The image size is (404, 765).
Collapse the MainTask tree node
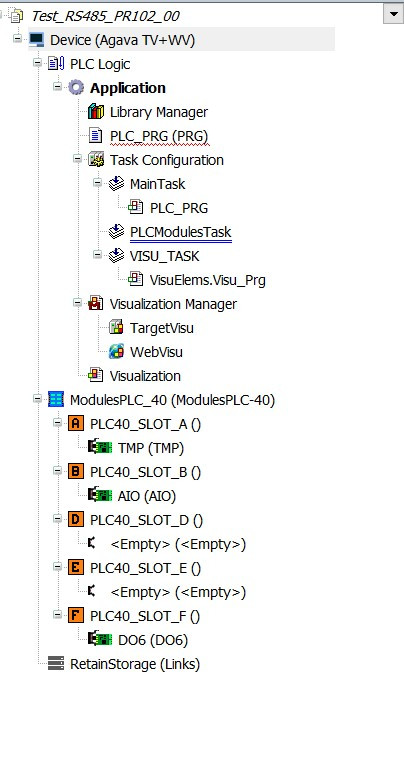click(x=97, y=182)
